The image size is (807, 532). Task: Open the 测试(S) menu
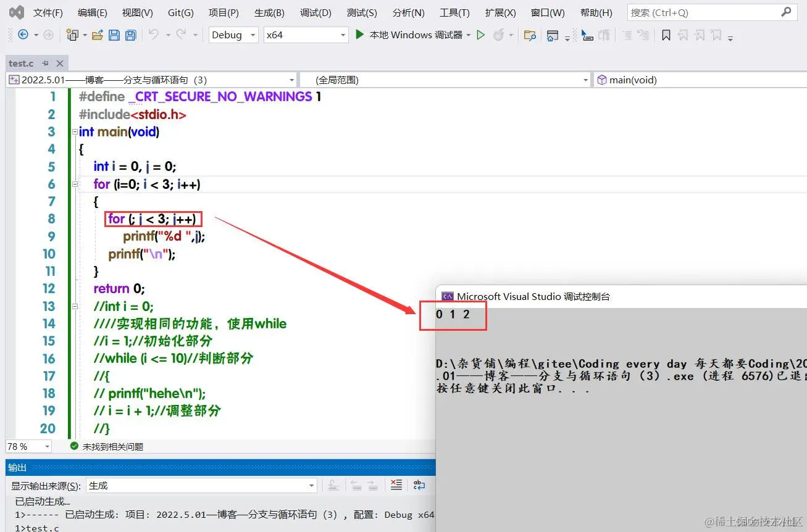362,12
